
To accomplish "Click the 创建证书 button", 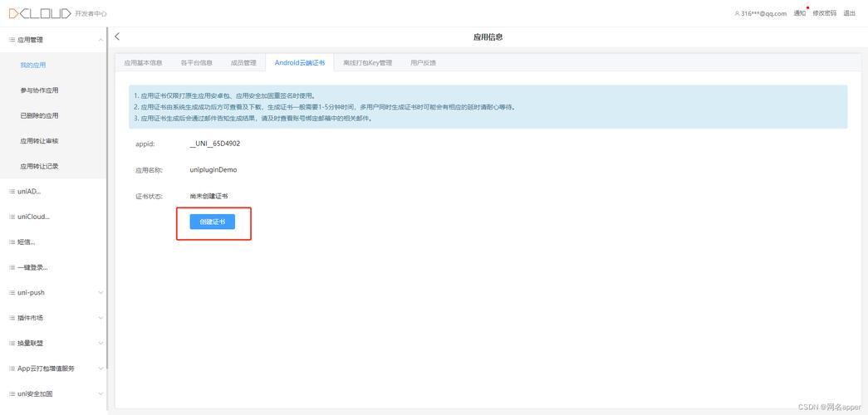I will [212, 222].
